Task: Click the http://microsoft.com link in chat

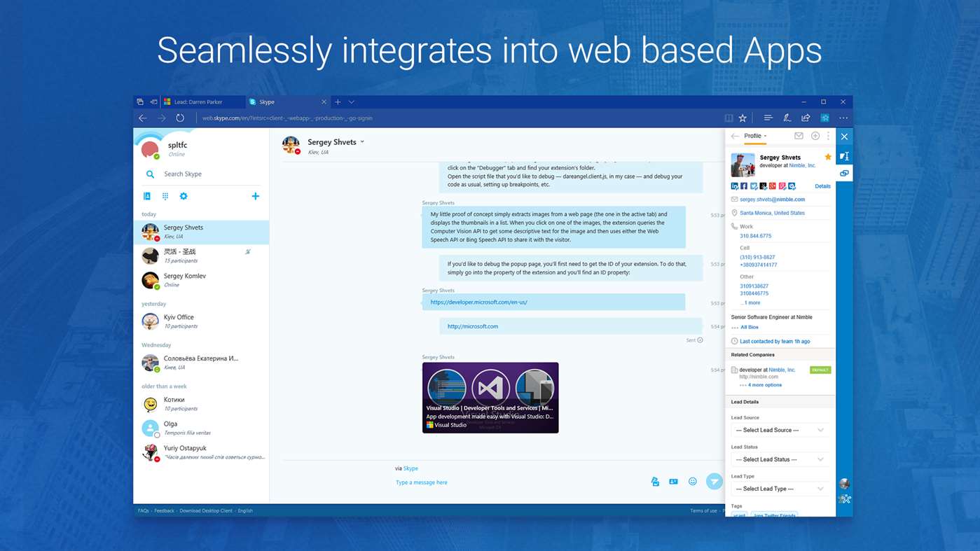Action: tap(473, 326)
